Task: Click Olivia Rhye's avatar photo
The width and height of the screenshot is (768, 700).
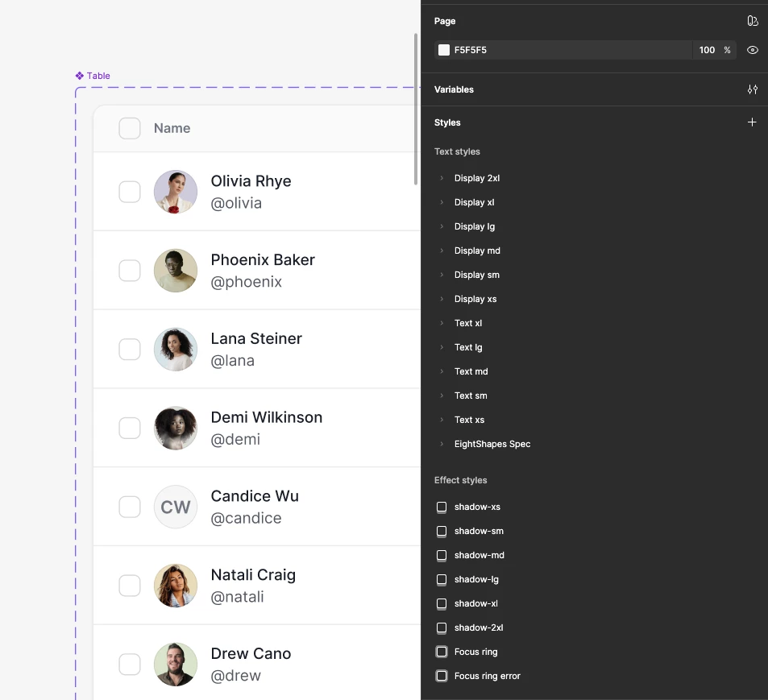Action: click(176, 192)
